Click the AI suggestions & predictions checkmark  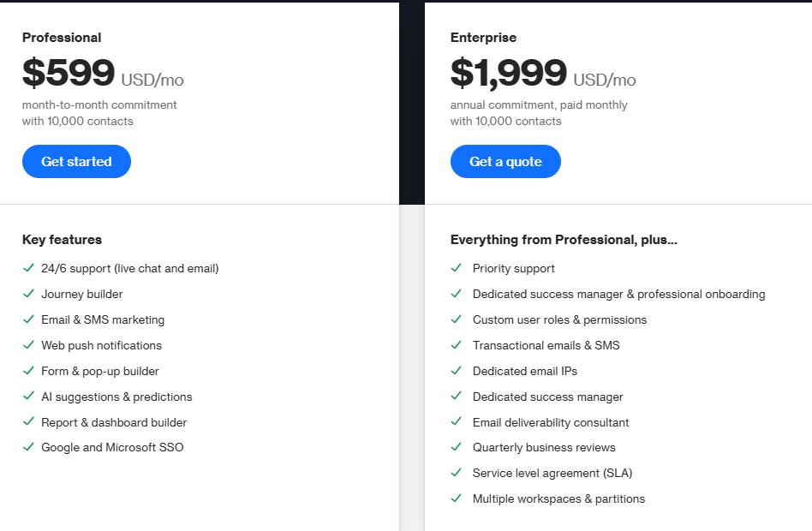click(28, 397)
